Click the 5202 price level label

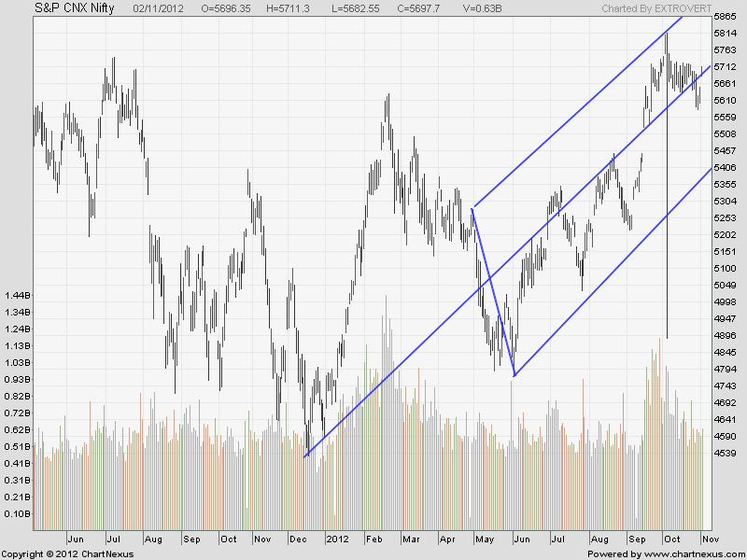[725, 235]
